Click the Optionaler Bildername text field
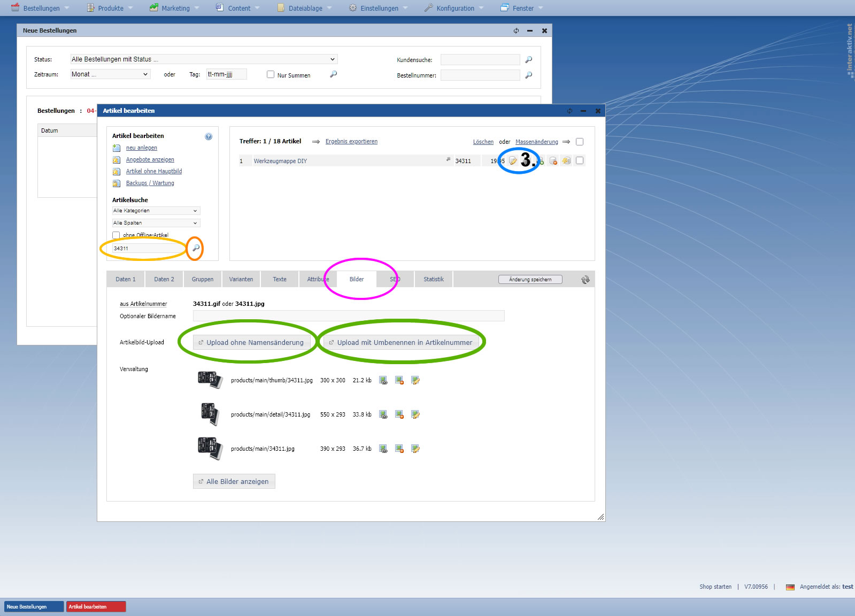855x616 pixels. tap(348, 316)
